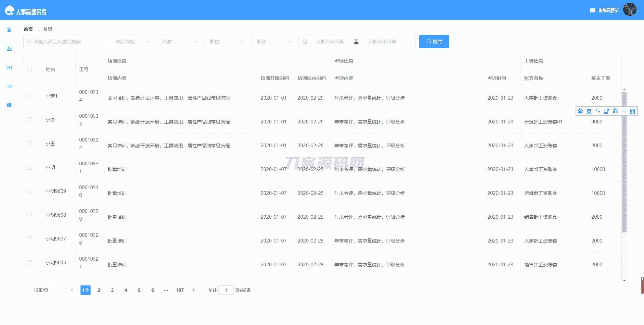Click the windows grid sidebar icon
The image size is (644, 325).
tap(9, 105)
